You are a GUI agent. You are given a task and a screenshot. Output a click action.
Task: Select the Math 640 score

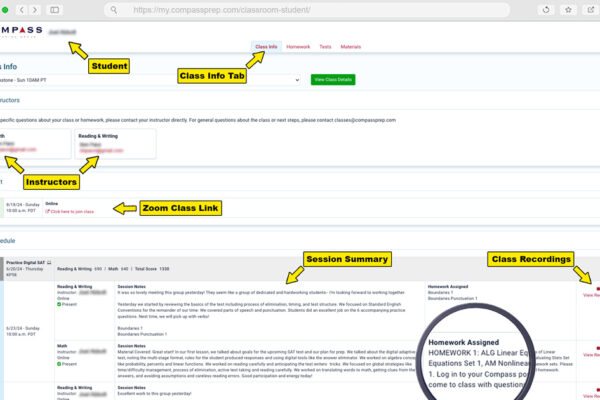tap(118, 269)
